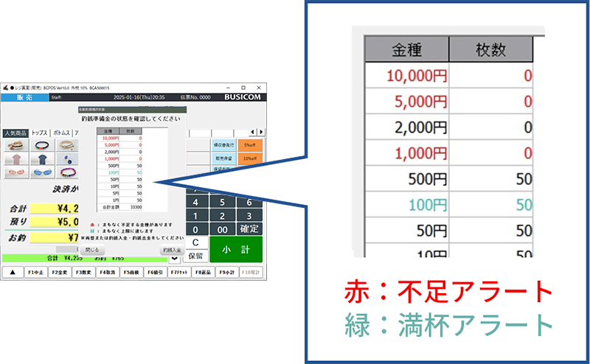Apply the orange 5%off discount button
This screenshot has height=364, width=590.
[x=250, y=145]
